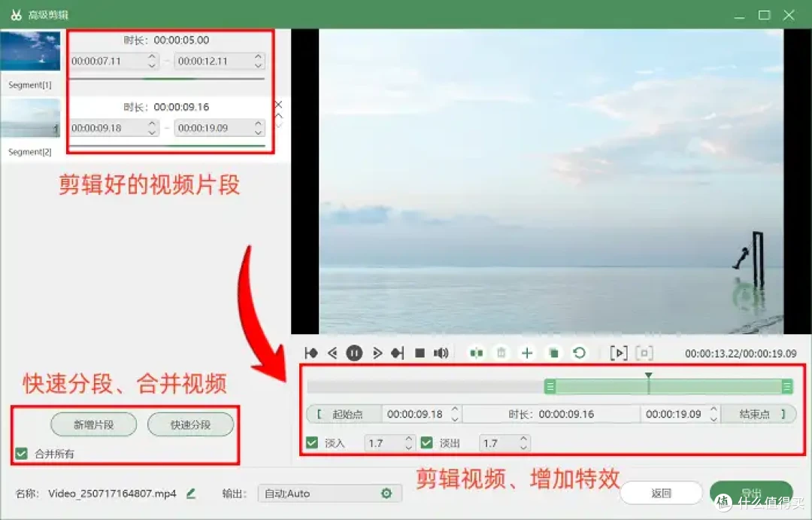Click the right green trim handle
The height and width of the screenshot is (520, 812).
tap(787, 386)
